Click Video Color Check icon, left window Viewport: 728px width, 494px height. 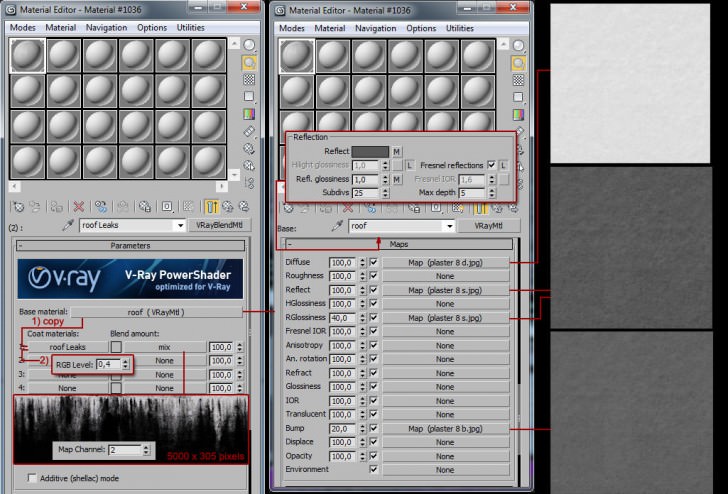(249, 114)
